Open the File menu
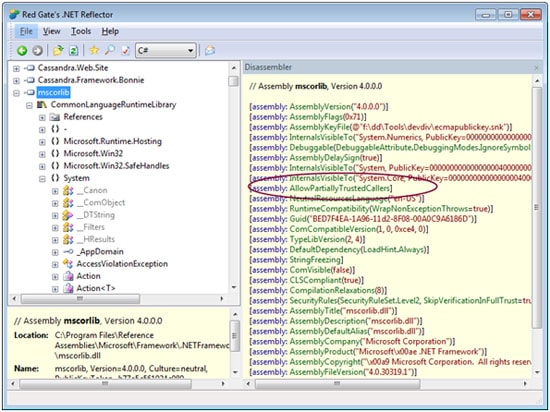The height and width of the screenshot is (412, 550). (26, 31)
